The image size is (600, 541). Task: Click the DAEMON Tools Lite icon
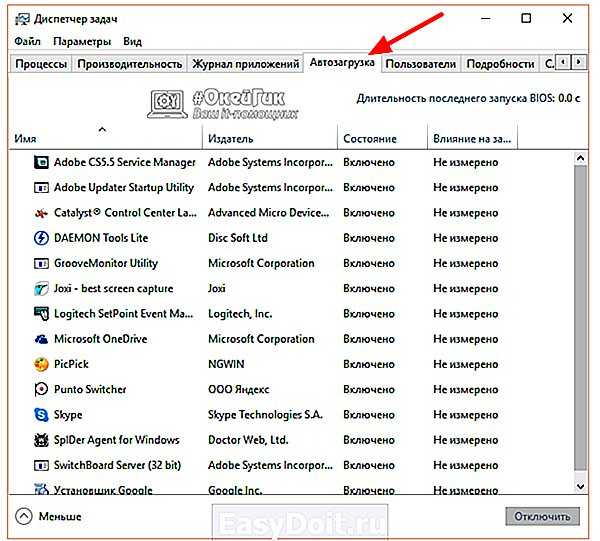click(41, 238)
